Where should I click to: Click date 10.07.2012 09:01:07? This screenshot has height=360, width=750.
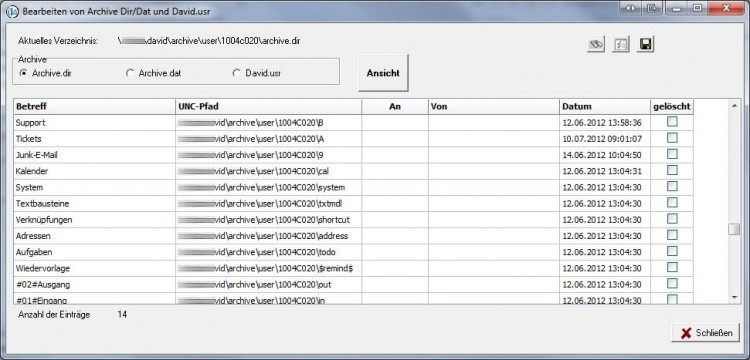pyautogui.click(x=602, y=139)
